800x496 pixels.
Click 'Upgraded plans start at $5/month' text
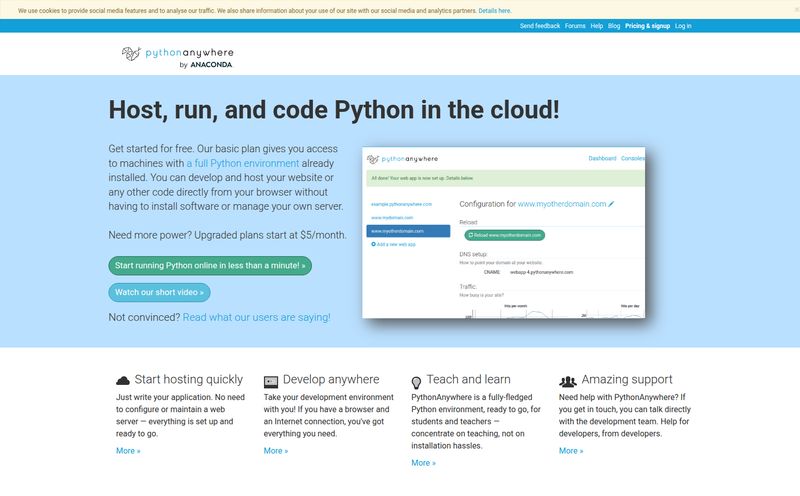[x=270, y=235]
